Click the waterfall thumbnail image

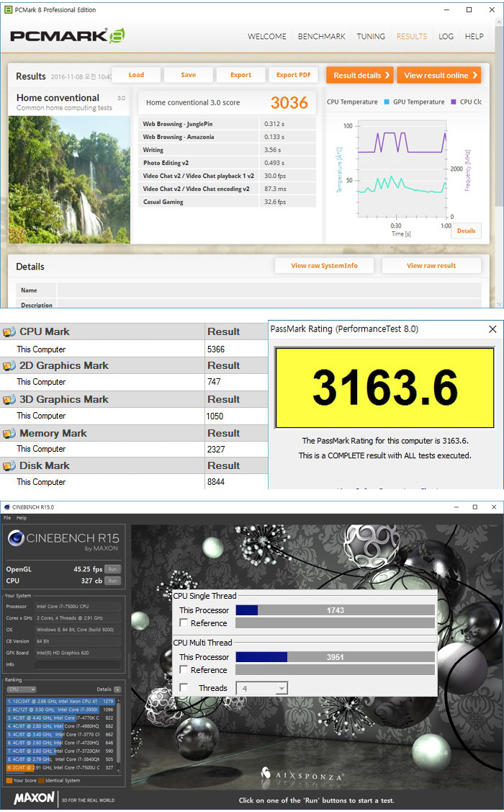(x=69, y=179)
